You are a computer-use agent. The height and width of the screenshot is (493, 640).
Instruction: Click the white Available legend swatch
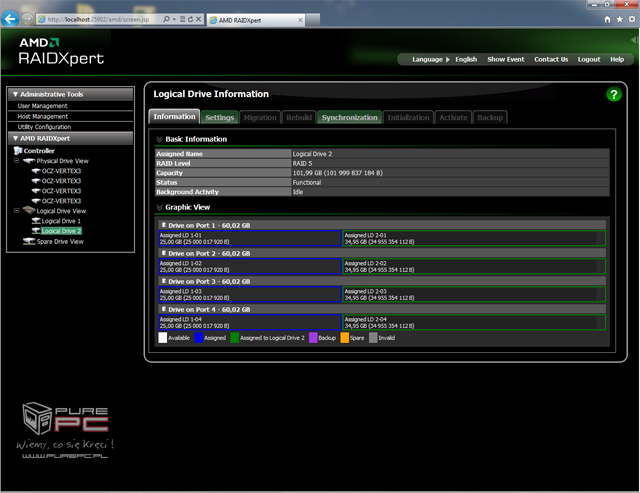coord(162,338)
